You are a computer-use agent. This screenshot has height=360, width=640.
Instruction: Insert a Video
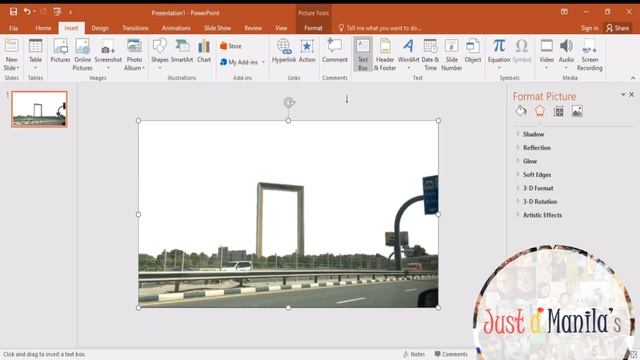click(x=547, y=54)
